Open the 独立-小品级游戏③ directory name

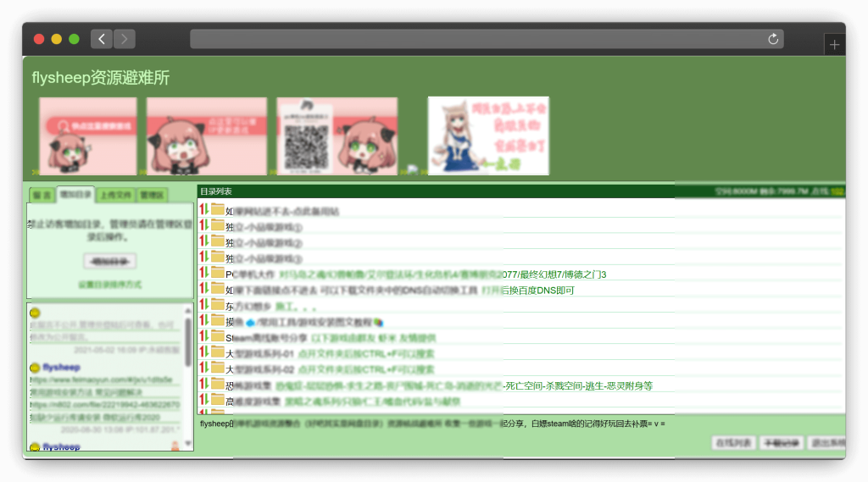pos(264,259)
